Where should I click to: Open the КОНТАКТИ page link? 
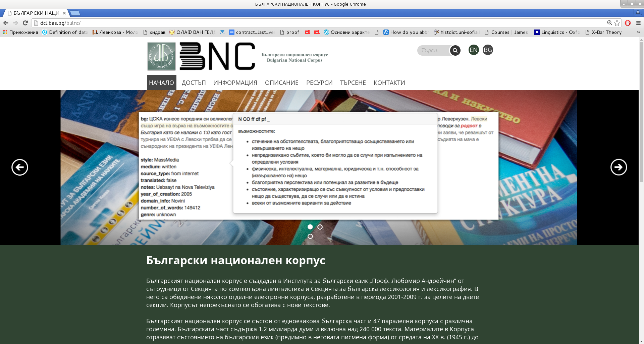coord(389,83)
